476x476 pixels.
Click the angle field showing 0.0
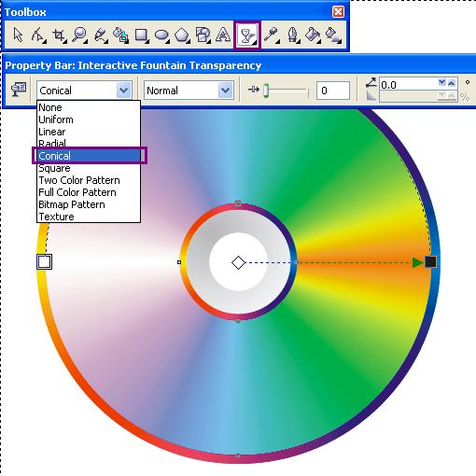[408, 84]
